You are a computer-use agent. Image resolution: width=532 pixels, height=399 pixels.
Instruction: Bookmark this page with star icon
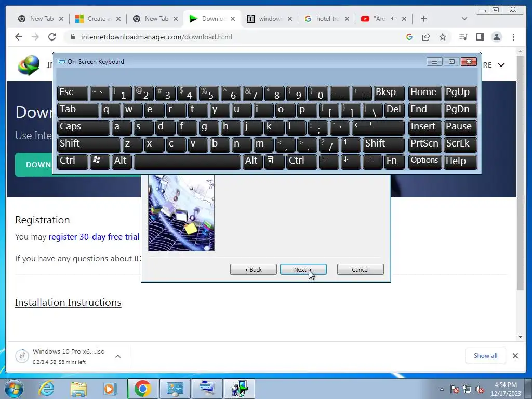click(x=443, y=37)
